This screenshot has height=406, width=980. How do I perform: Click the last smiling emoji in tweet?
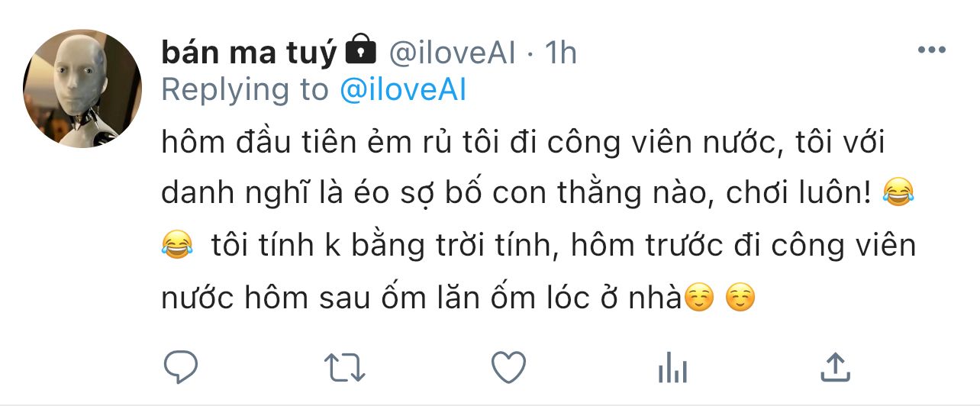coord(739,298)
